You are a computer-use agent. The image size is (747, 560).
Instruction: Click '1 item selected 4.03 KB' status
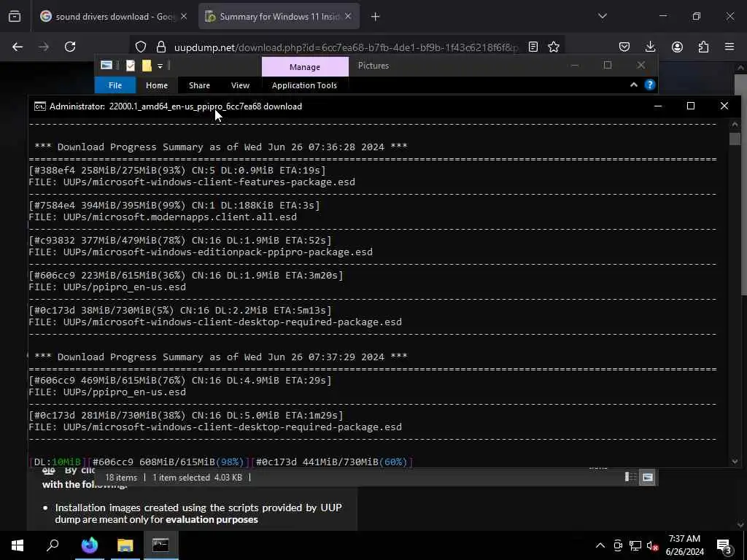197,477
